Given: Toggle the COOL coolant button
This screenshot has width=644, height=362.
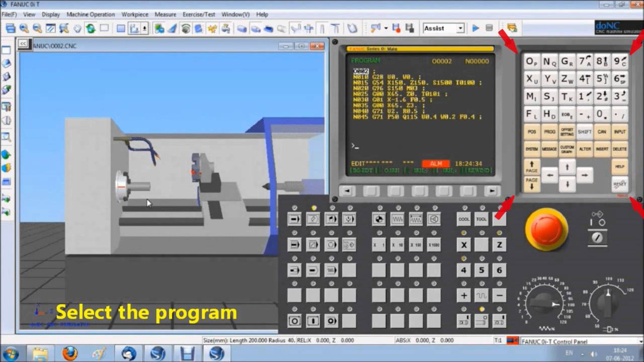Looking at the screenshot, I should (x=464, y=219).
